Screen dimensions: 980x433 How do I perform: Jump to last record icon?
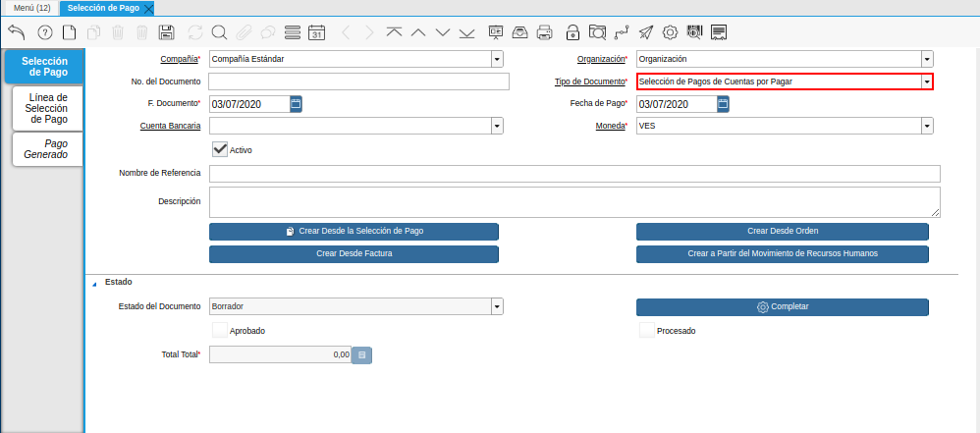466,32
